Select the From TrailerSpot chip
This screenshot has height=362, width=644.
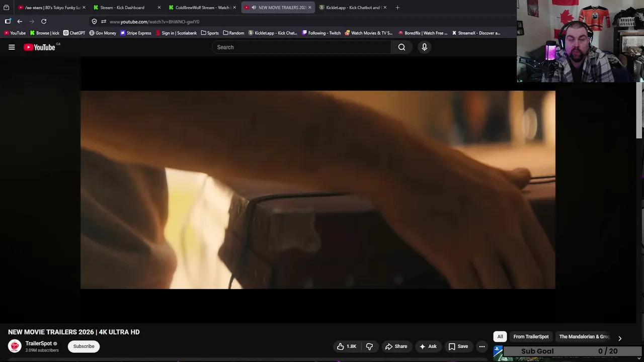531,337
